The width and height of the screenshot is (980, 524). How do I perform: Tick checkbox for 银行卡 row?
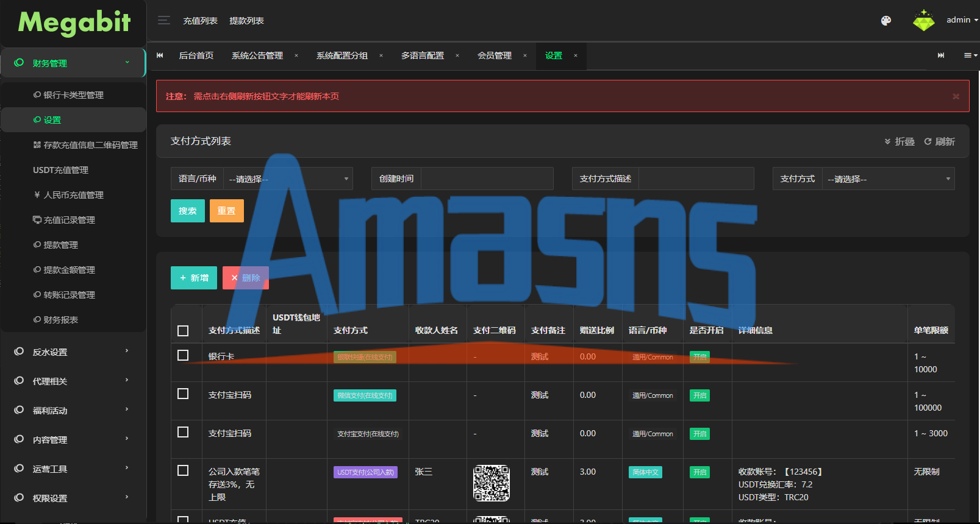click(x=183, y=355)
